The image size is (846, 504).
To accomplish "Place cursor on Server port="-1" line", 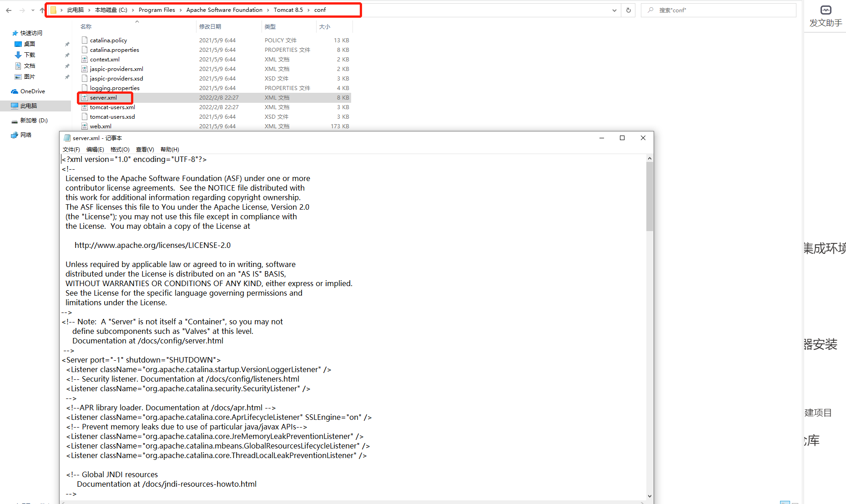I will tap(141, 360).
